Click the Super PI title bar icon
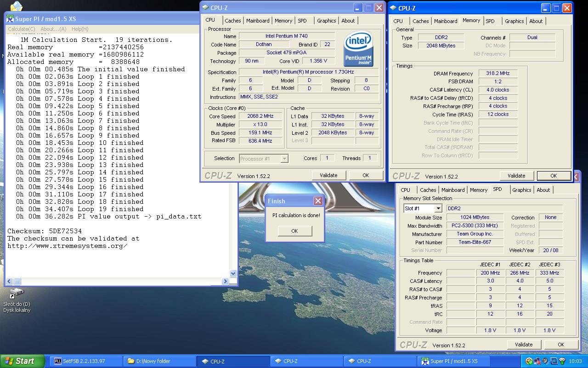588x368 pixels. [10, 18]
